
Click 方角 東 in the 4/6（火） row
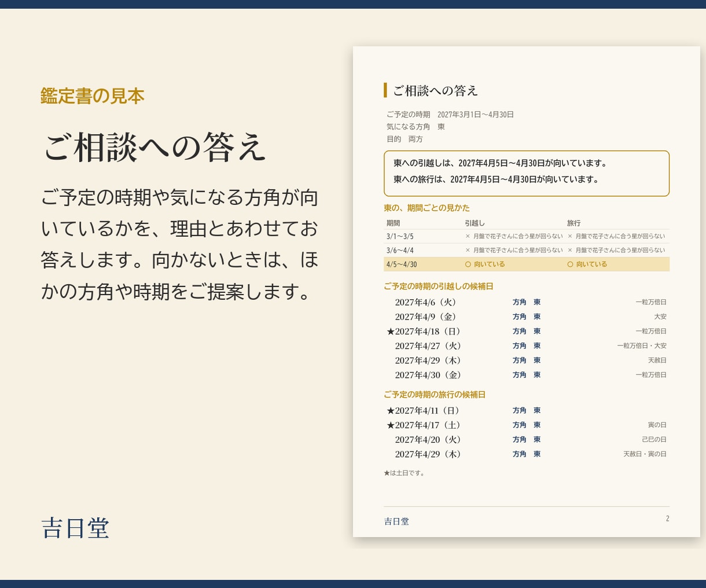coord(527,302)
